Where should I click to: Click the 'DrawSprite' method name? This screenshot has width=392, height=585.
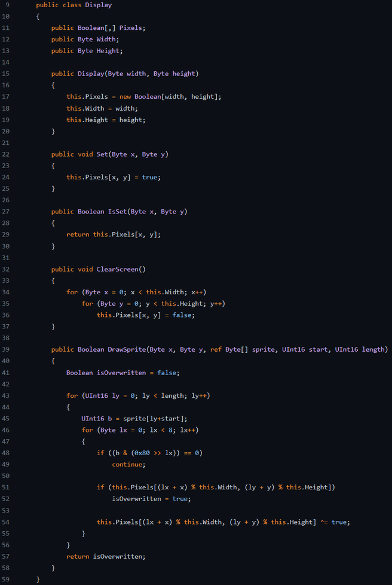(x=127, y=349)
